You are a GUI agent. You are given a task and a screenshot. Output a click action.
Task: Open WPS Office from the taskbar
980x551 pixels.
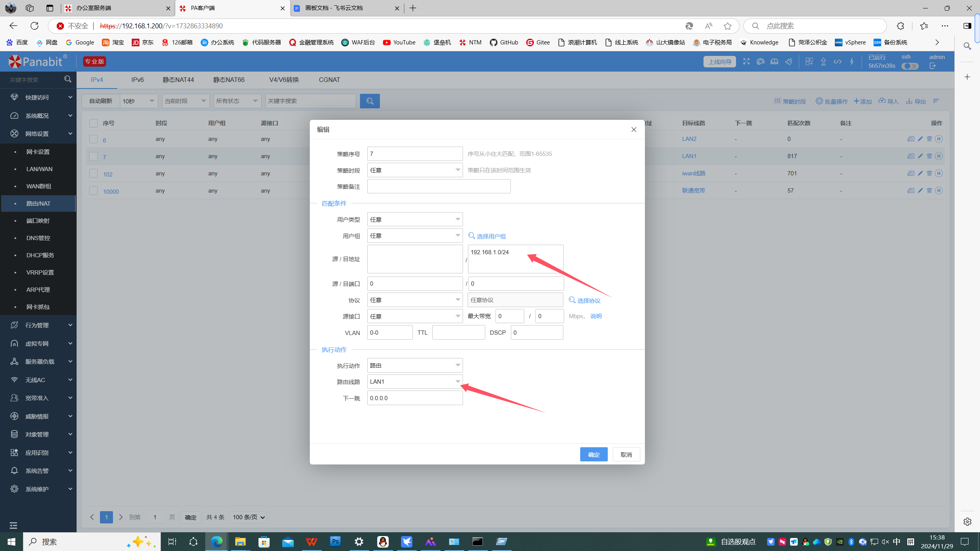311,541
